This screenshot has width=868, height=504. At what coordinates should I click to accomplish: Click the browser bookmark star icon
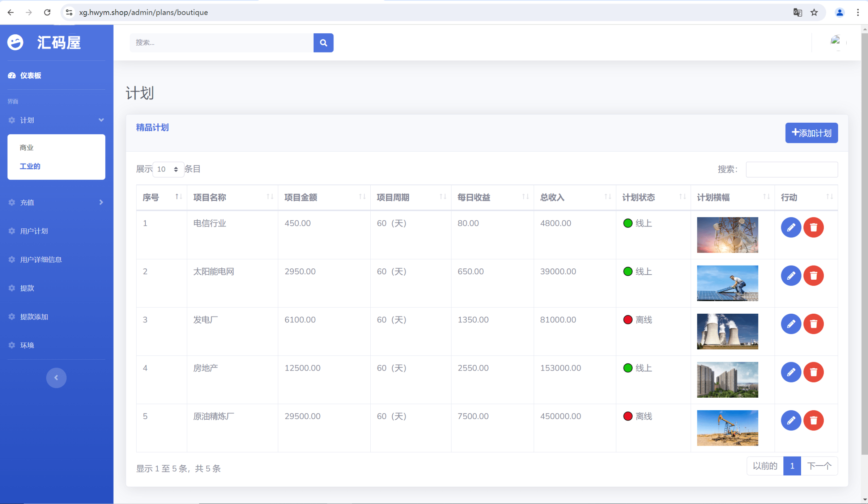click(814, 12)
